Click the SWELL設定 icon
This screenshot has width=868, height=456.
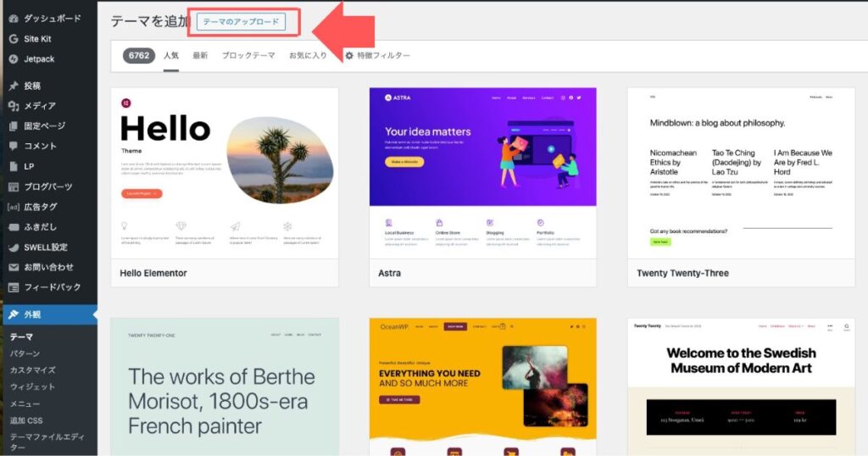(14, 247)
